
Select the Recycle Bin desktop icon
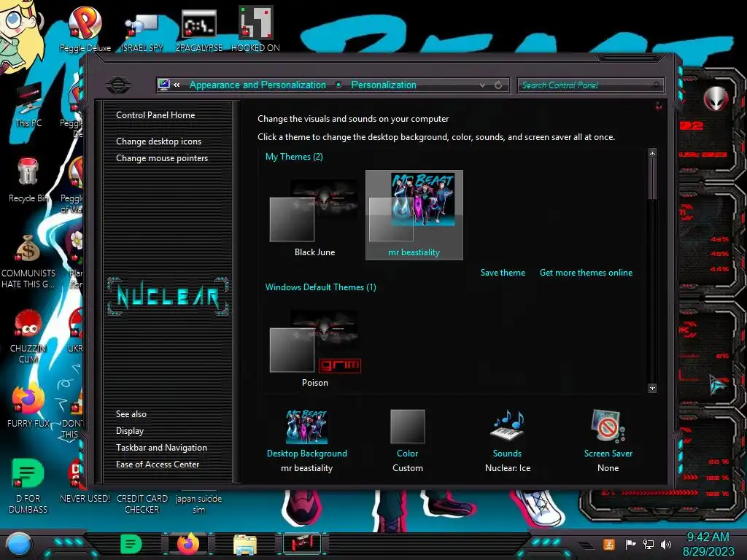tap(28, 180)
